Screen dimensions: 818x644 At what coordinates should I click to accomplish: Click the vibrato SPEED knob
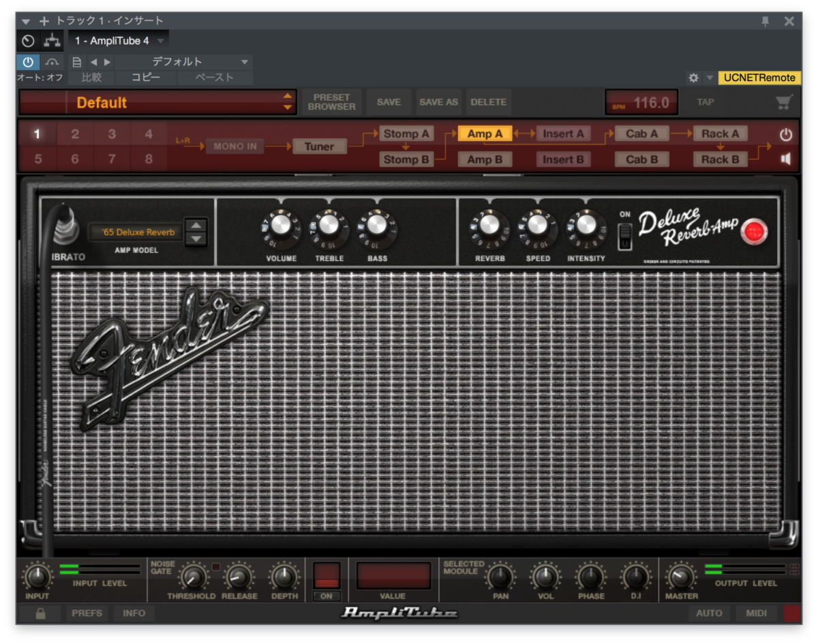[x=538, y=227]
